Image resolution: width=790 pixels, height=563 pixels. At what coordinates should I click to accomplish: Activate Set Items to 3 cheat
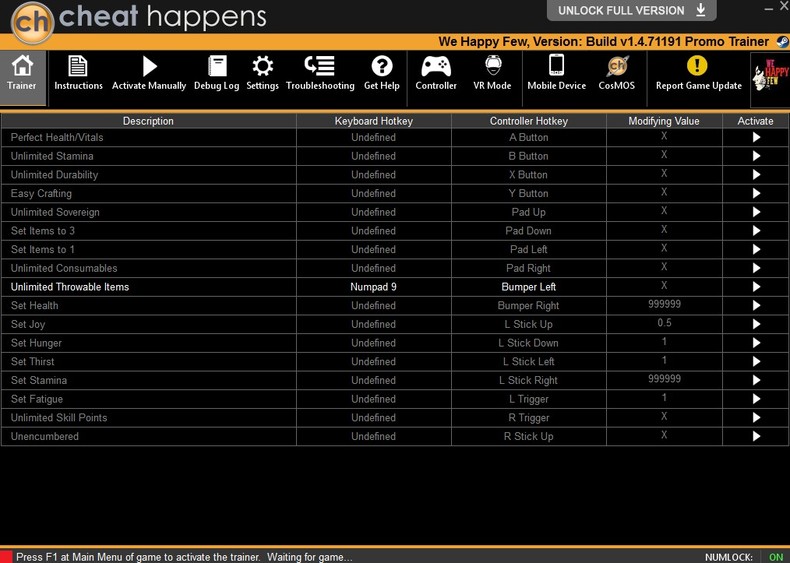(756, 230)
